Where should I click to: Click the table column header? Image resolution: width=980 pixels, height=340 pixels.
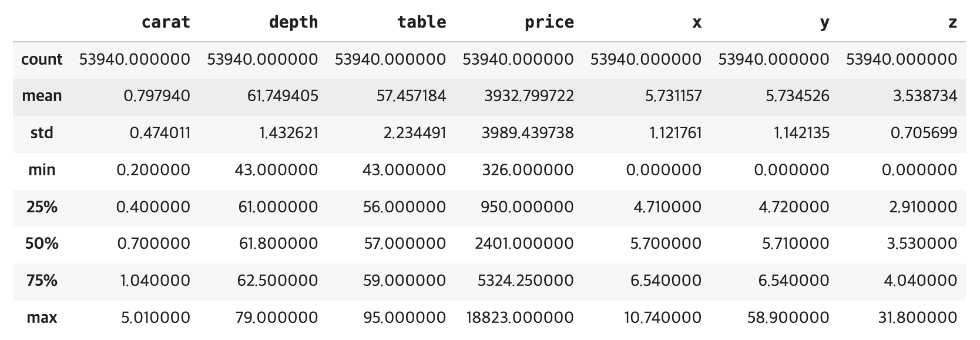[x=421, y=22]
